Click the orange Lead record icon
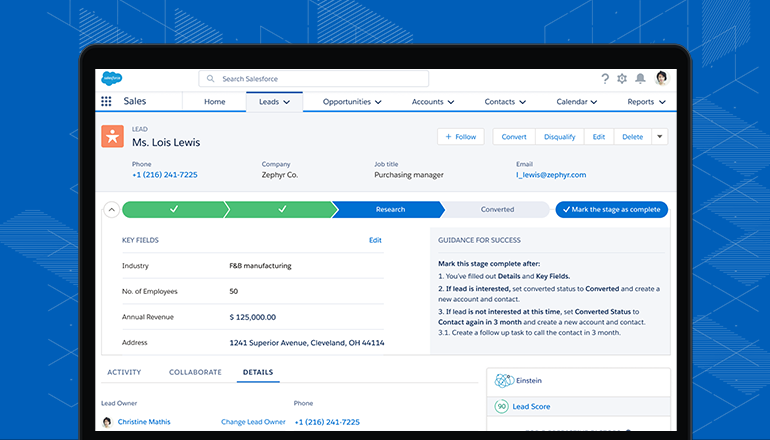Screen dimensions: 770x440 coord(112,137)
